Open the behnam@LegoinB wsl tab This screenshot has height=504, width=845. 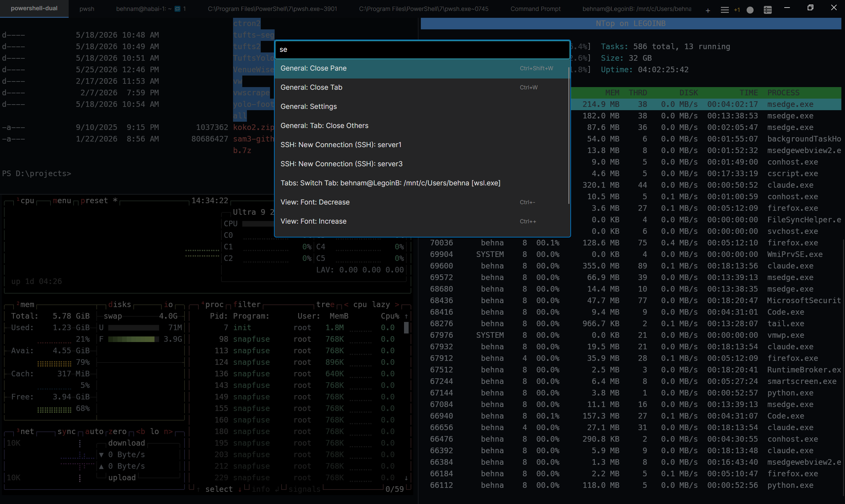click(636, 9)
